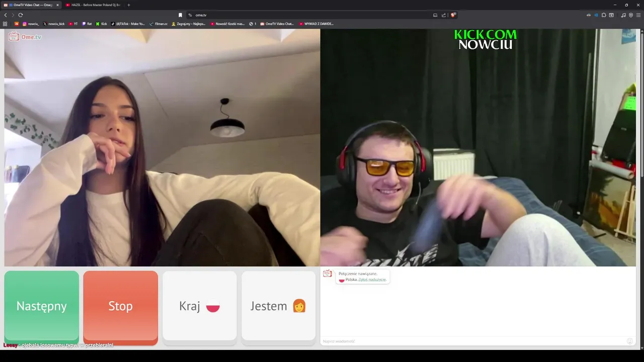Click the red Stop button
This screenshot has width=644, height=362.
click(121, 306)
